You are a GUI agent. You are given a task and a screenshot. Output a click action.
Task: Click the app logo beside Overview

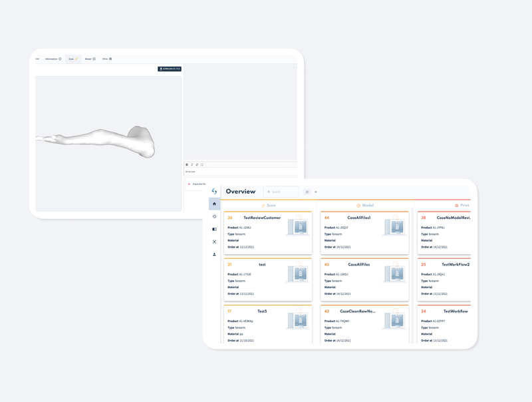tap(214, 191)
